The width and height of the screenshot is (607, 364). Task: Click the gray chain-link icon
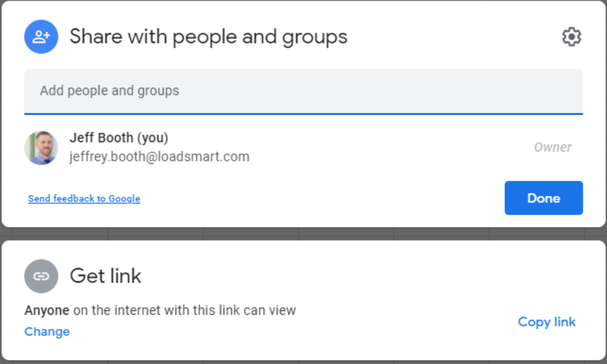coord(41,276)
